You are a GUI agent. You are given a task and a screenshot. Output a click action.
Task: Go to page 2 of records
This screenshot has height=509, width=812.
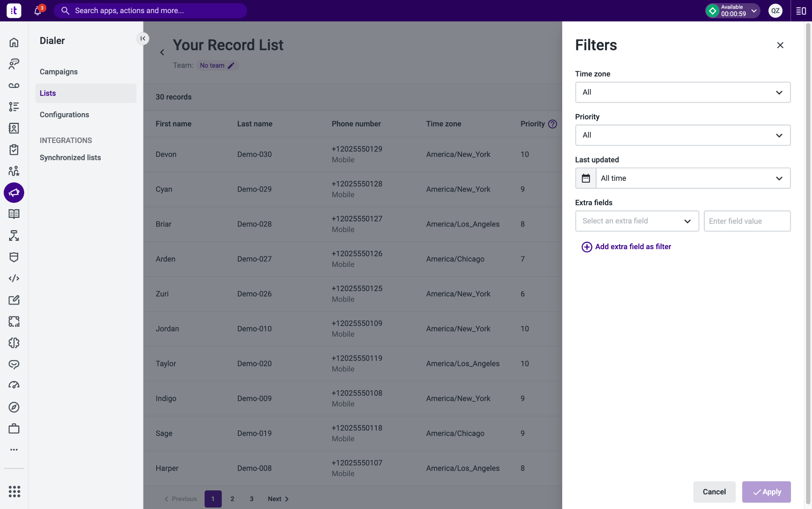click(x=232, y=499)
